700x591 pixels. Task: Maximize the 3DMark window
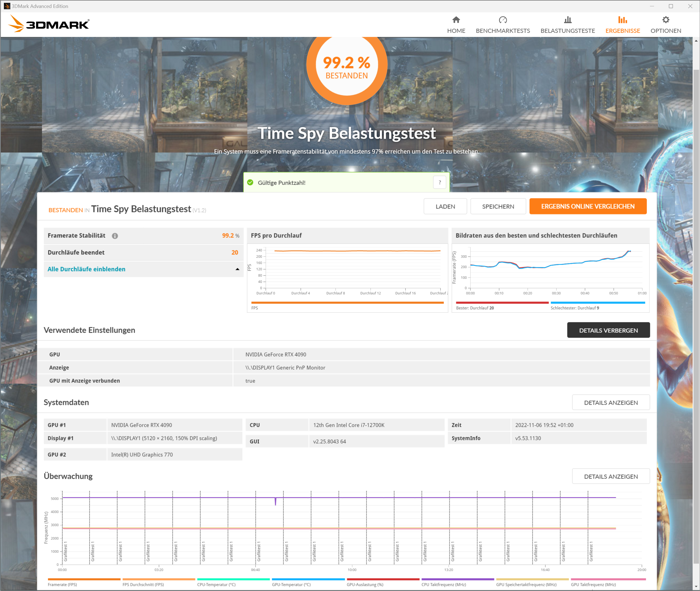[670, 6]
